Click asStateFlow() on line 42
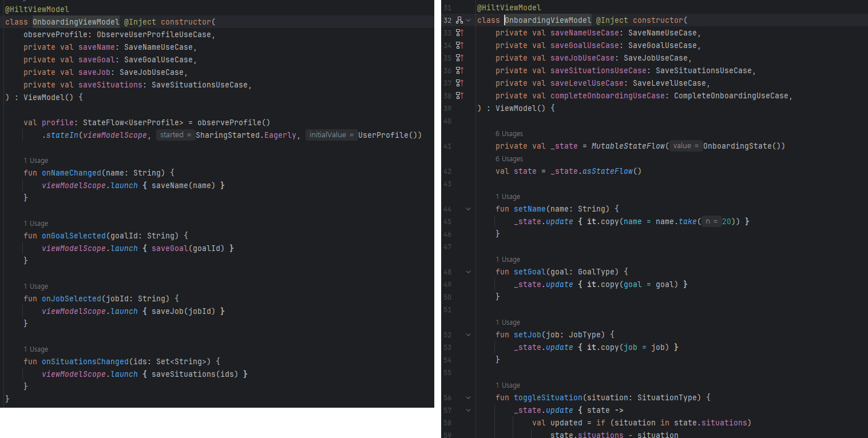This screenshot has width=868, height=438. click(x=612, y=171)
